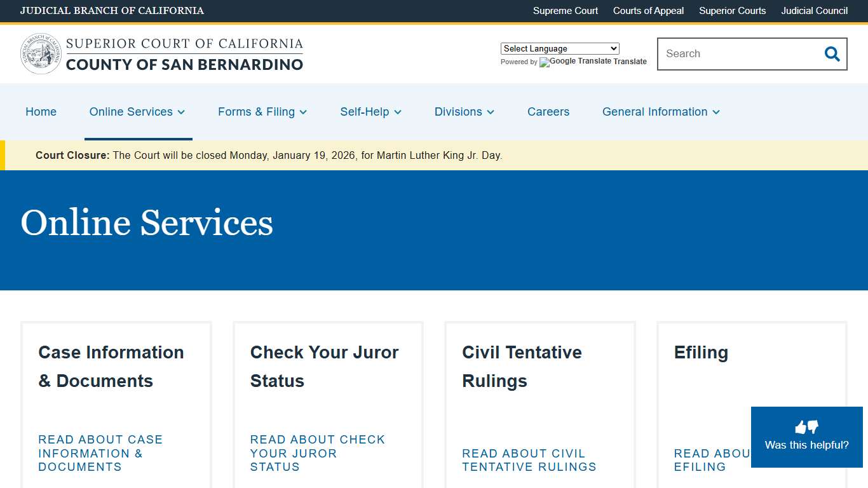Viewport: 868px width, 488px height.
Task: Expand the Forms & Filing menu
Action: click(x=262, y=112)
